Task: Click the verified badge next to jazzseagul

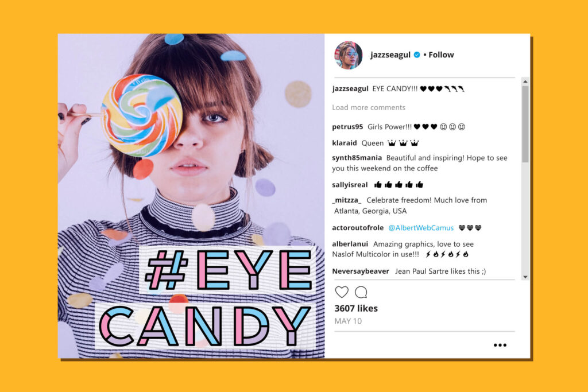Action: (x=417, y=55)
